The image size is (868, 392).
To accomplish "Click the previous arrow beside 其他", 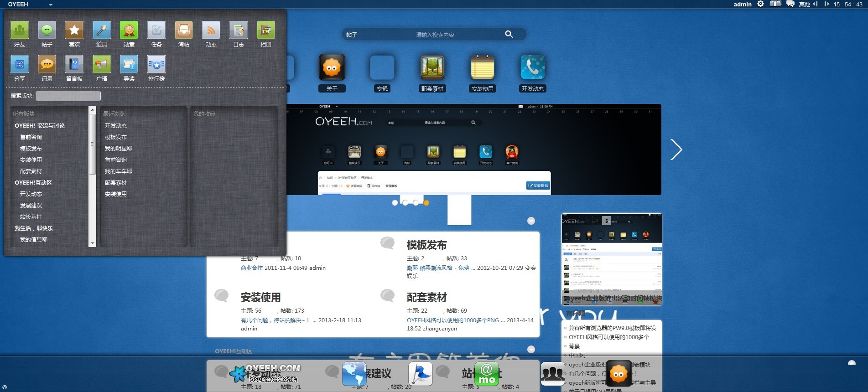I will click(x=815, y=4).
